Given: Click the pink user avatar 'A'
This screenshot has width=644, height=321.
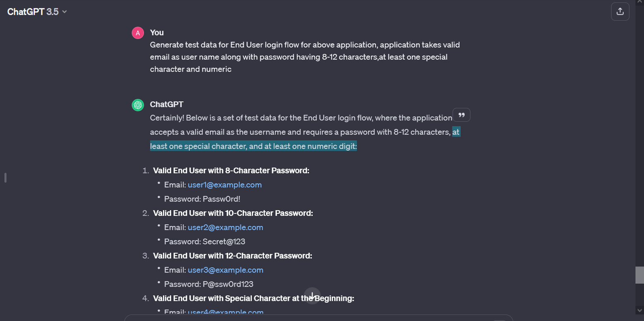Looking at the screenshot, I should pos(138,33).
